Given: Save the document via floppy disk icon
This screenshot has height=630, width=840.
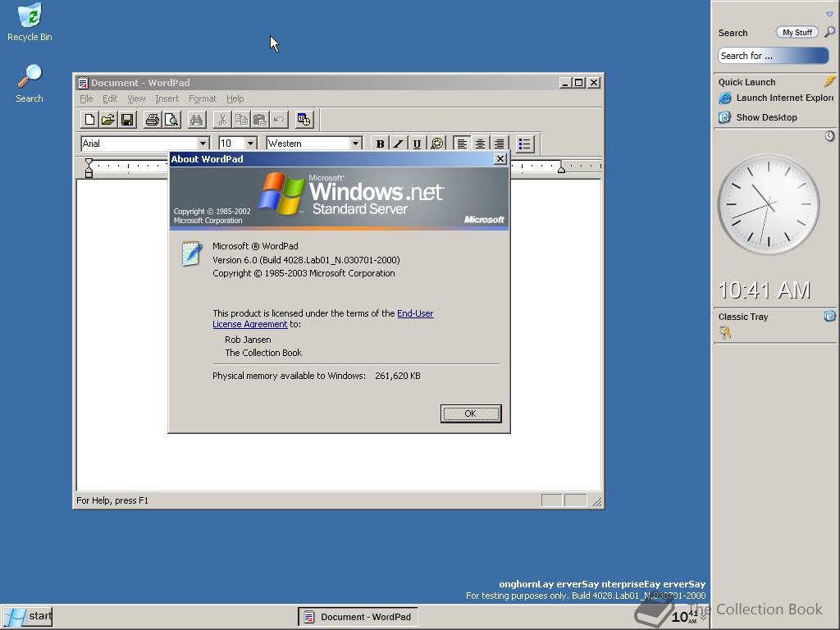Looking at the screenshot, I should click(x=127, y=120).
